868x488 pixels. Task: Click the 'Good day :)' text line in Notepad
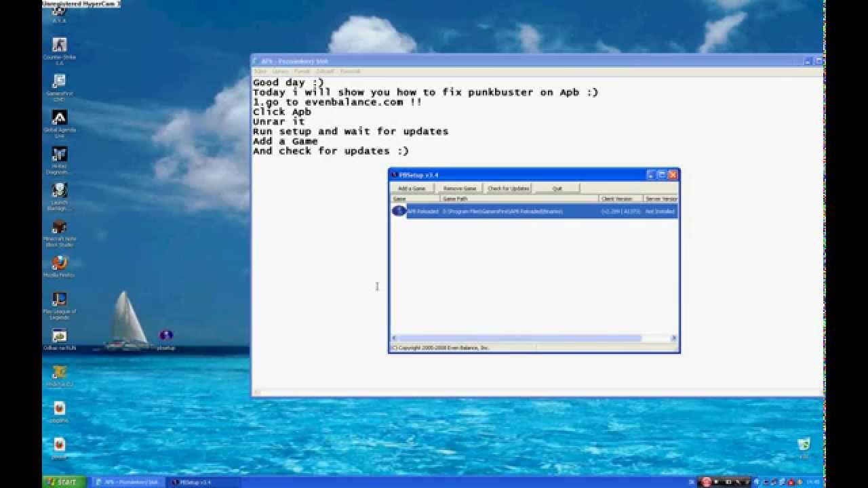288,82
